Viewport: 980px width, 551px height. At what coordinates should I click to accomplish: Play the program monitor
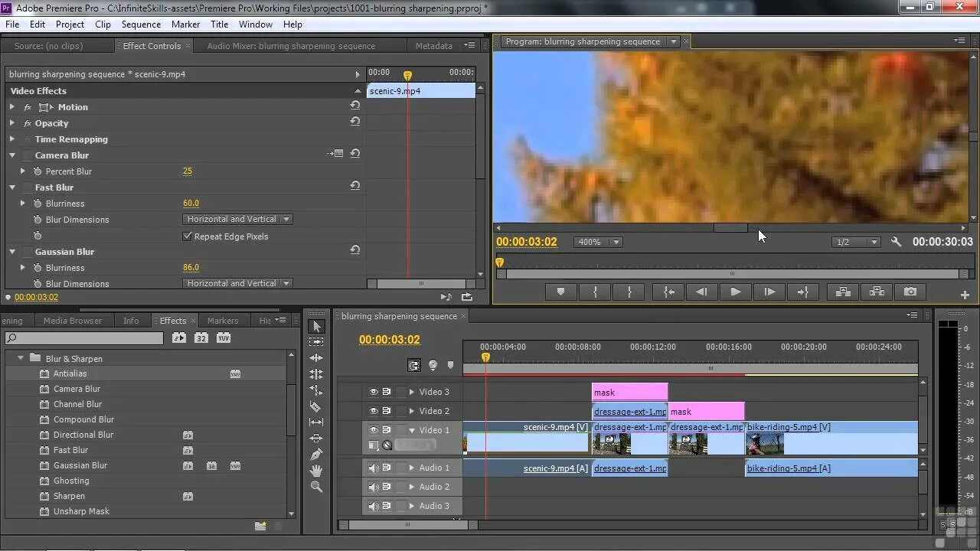point(735,292)
